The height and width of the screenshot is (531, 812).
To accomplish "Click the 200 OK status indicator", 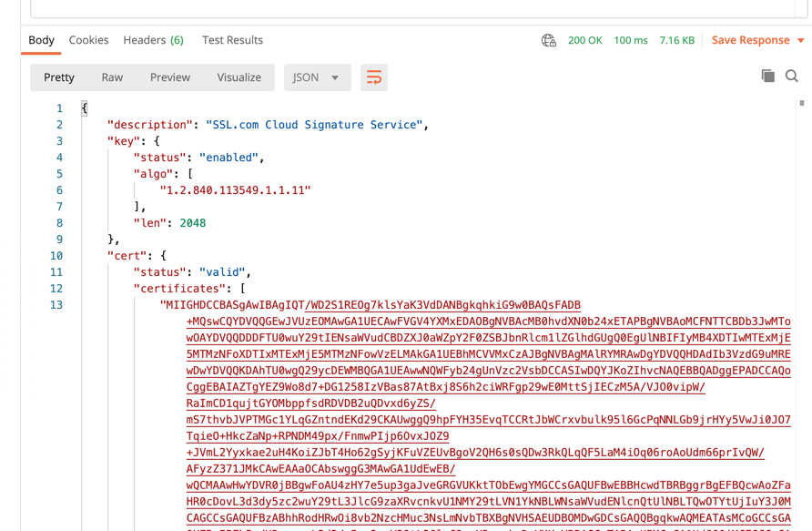I will click(584, 40).
